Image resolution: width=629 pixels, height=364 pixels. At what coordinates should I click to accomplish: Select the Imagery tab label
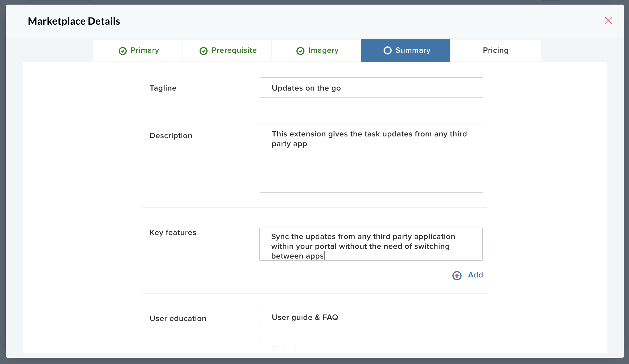pos(323,50)
